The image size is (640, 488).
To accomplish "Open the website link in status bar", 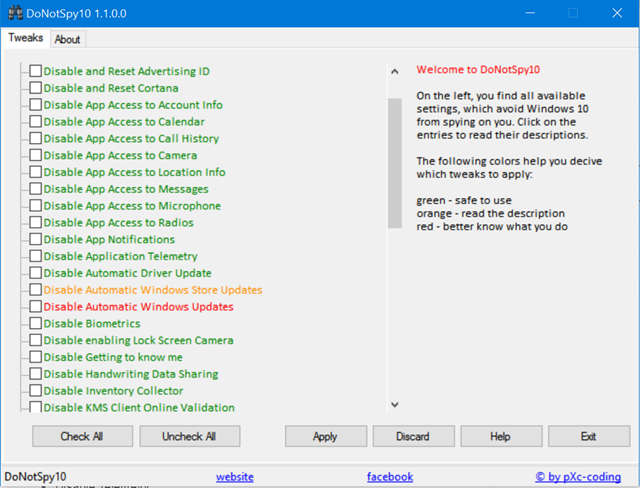I will [x=235, y=477].
